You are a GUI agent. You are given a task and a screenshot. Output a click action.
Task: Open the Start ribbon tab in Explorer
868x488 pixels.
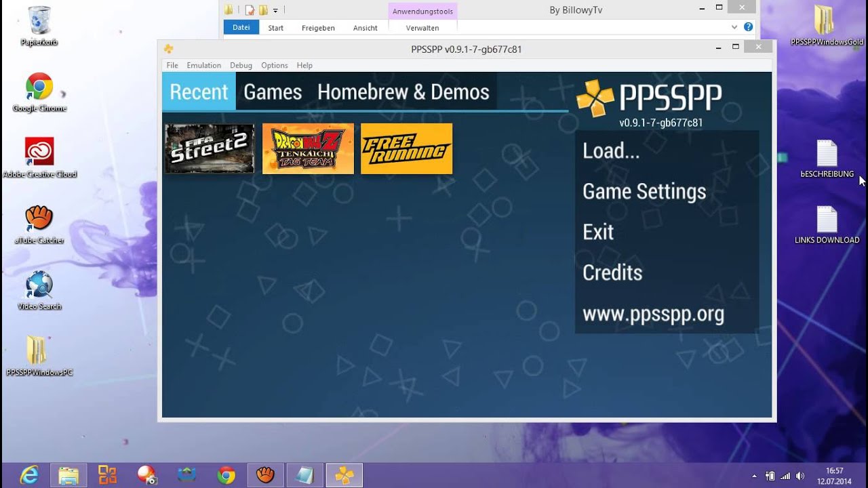pyautogui.click(x=275, y=28)
